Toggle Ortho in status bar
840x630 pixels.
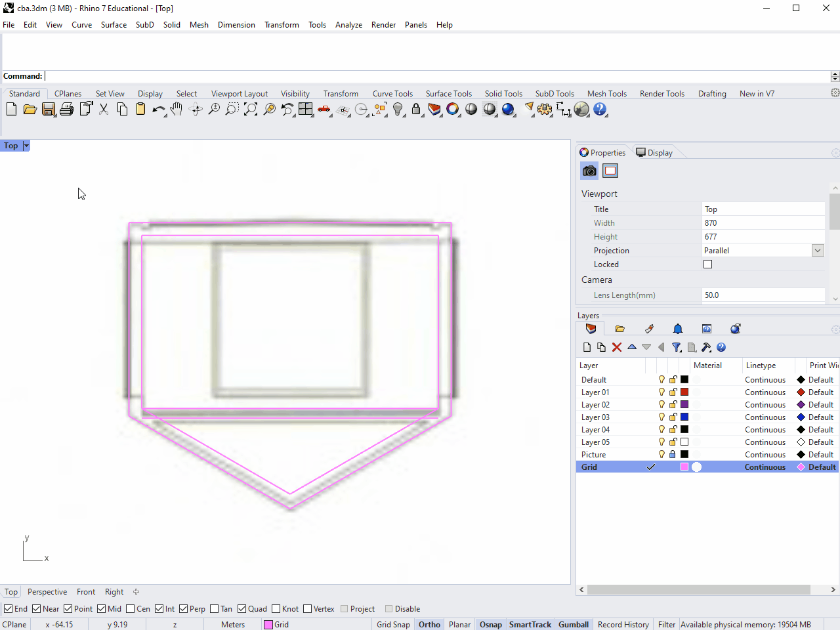pos(429,625)
